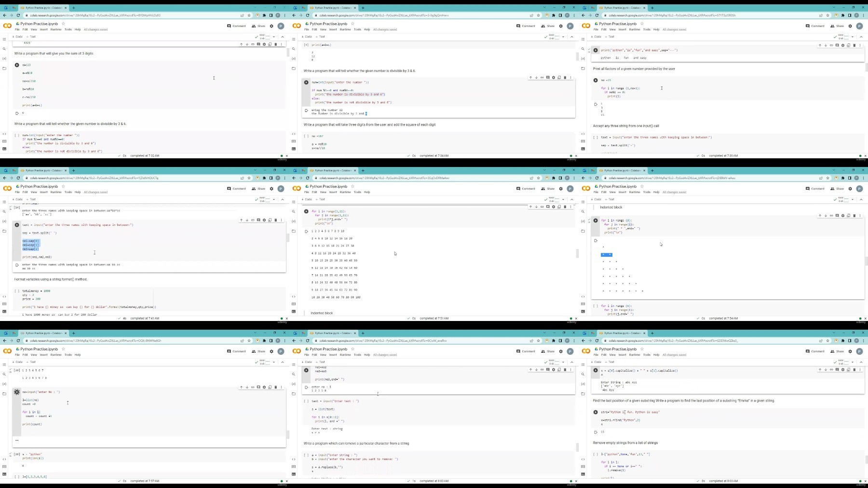Move cell down in the 7:34 AM window
868x488 pixels.
pyautogui.click(x=536, y=77)
